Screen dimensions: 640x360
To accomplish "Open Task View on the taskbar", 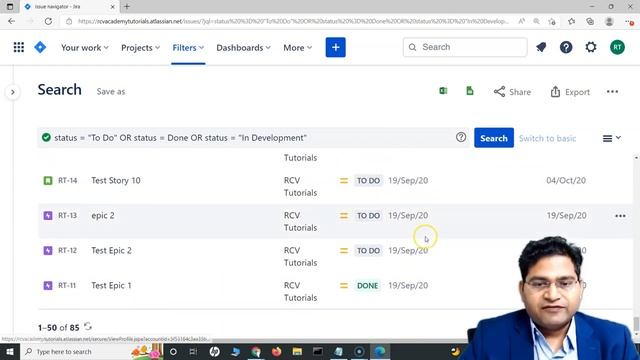I will pyautogui.click(x=193, y=351).
